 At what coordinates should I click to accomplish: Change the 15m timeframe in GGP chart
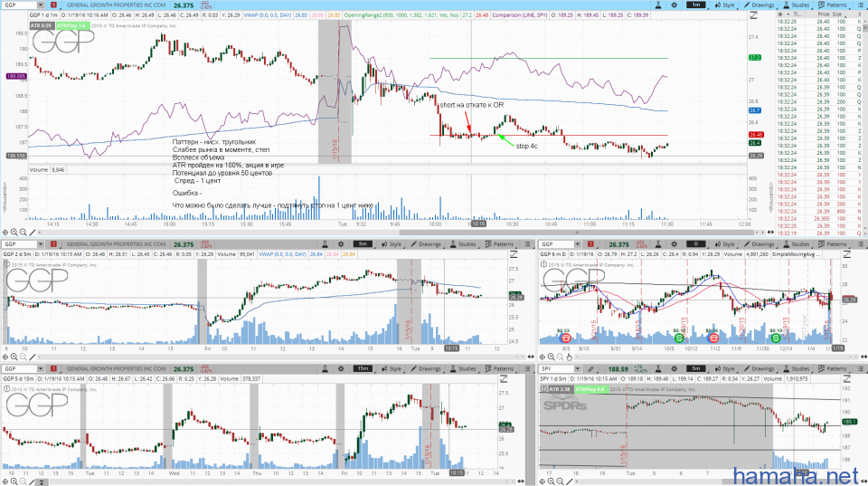point(363,368)
